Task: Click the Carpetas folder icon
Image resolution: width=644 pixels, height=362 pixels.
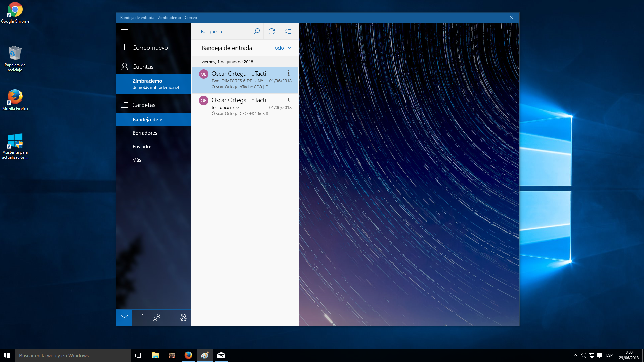Action: coord(125,105)
